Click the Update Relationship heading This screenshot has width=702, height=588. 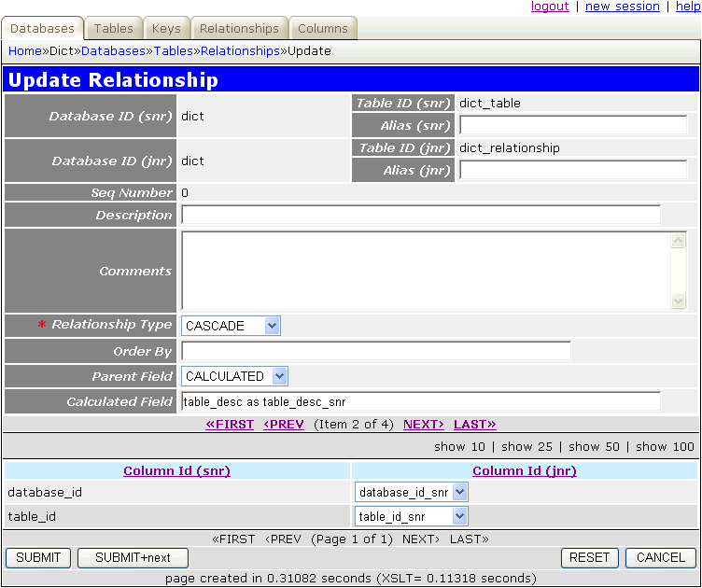tap(113, 79)
